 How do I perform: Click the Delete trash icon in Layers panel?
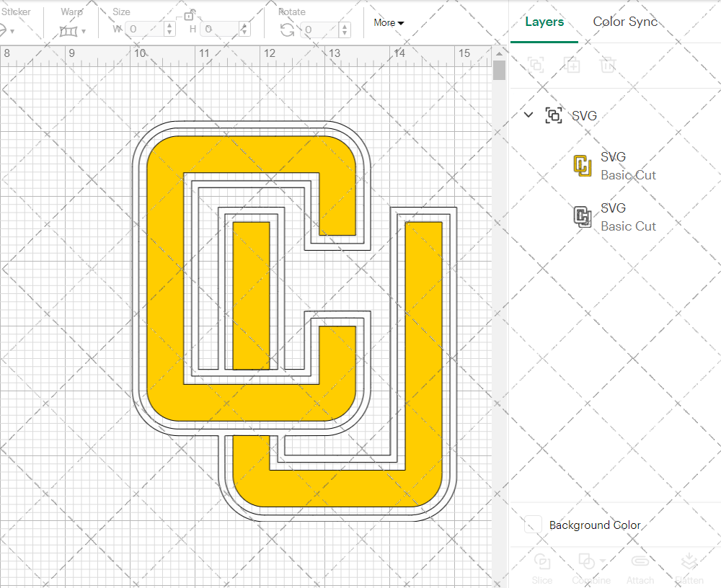pos(608,65)
